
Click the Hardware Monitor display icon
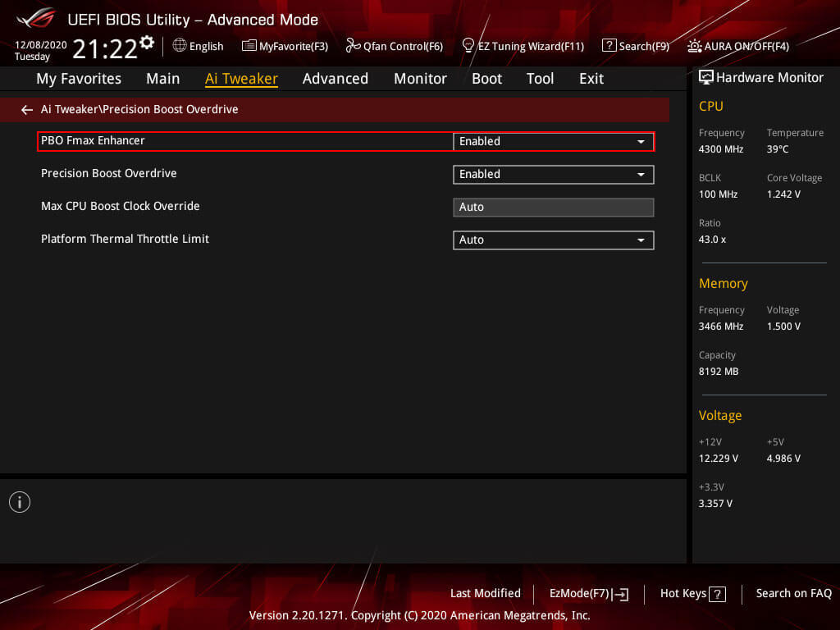coord(706,77)
